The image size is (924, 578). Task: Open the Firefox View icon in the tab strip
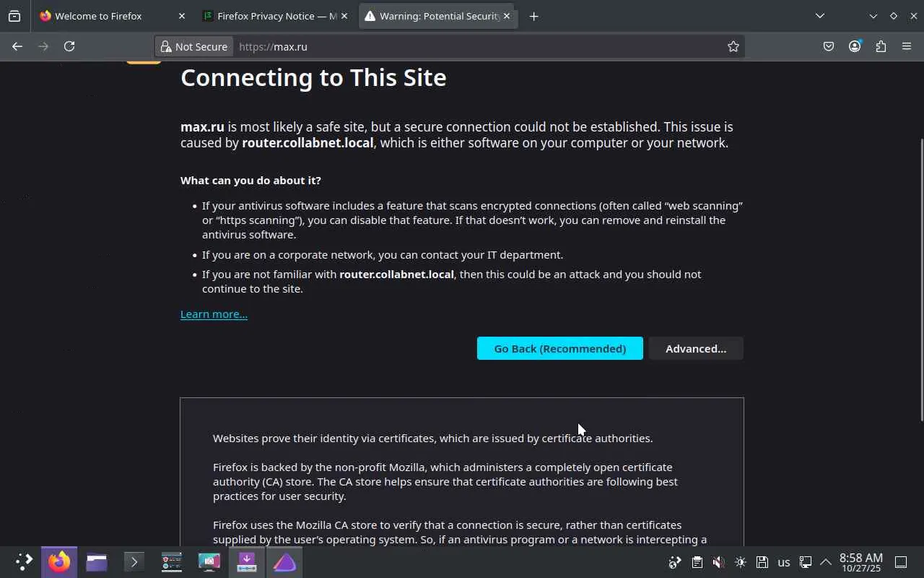14,16
